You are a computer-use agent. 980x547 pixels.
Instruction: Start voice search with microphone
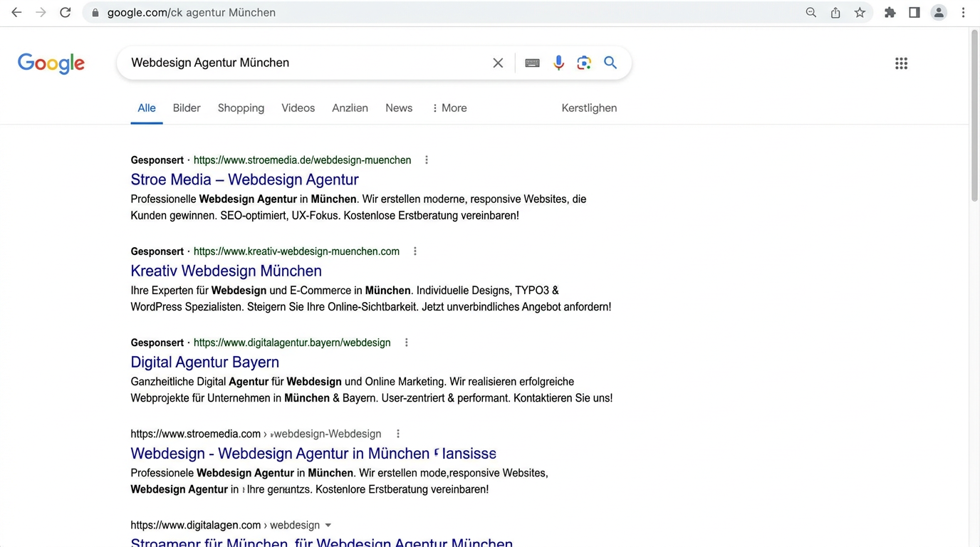click(558, 63)
